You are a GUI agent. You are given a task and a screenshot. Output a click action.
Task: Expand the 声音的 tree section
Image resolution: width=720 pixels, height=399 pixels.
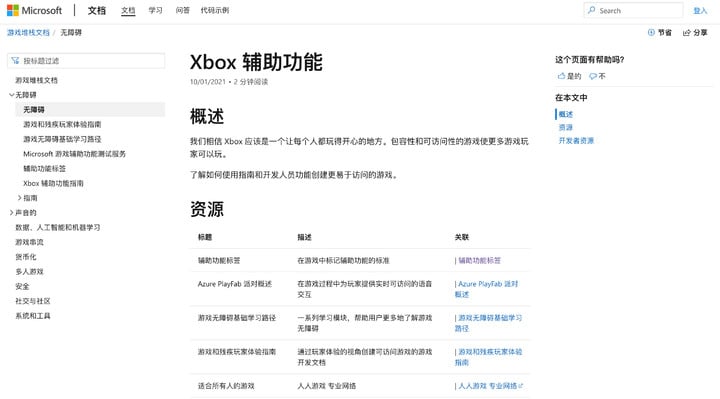coord(11,213)
